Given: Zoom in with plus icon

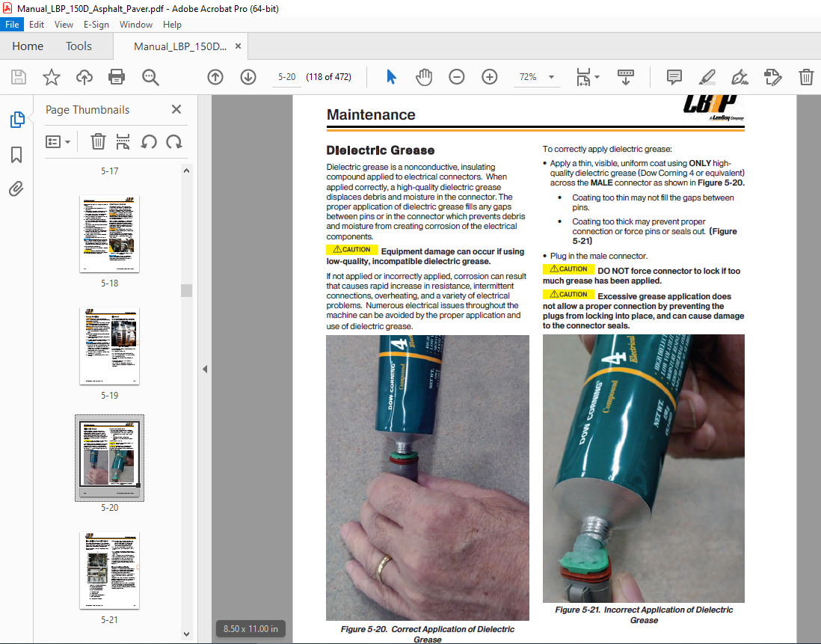Looking at the screenshot, I should 490,78.
